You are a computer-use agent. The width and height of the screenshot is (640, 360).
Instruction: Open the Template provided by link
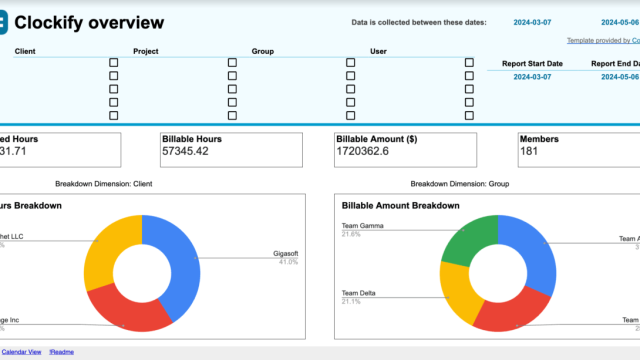pyautogui.click(x=603, y=40)
